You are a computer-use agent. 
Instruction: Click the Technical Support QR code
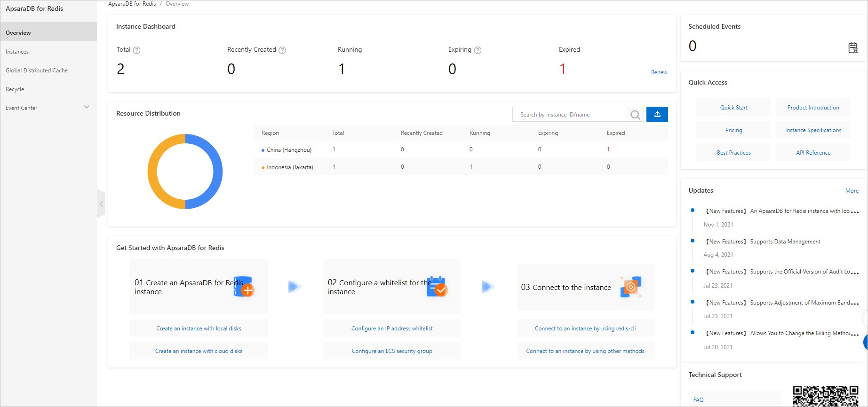[825, 396]
